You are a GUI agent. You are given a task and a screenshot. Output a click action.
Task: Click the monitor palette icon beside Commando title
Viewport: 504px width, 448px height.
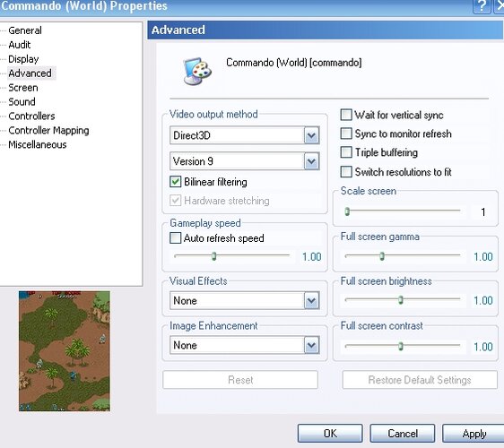tap(197, 72)
